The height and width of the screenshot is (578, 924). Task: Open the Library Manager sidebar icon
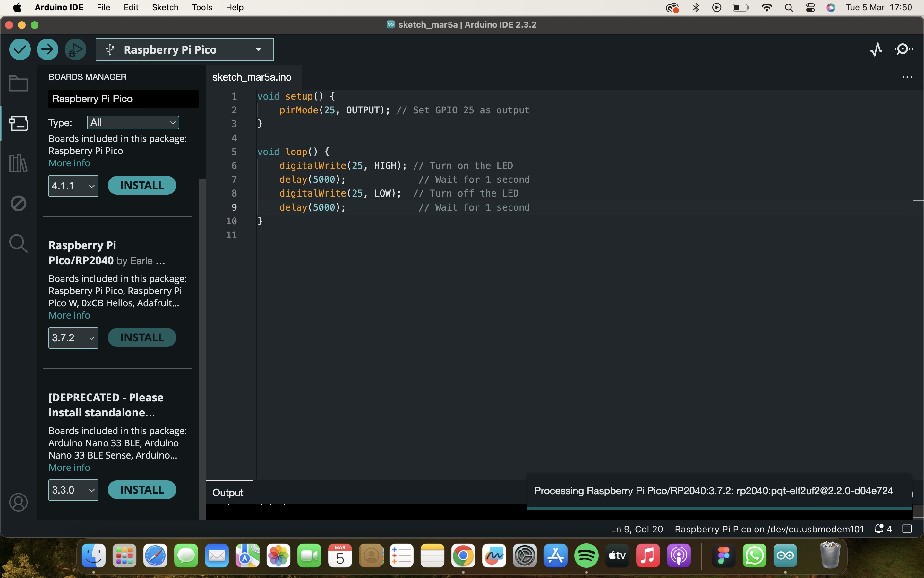click(18, 163)
